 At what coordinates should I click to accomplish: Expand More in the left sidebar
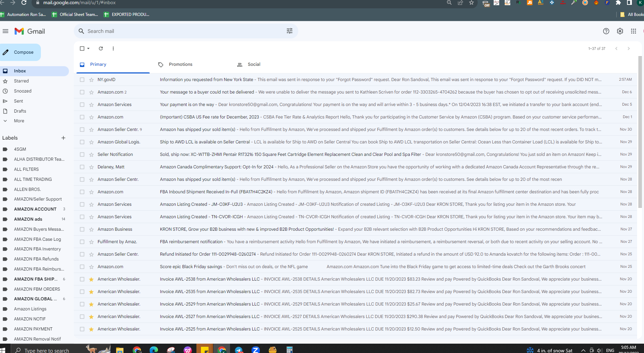click(x=19, y=121)
